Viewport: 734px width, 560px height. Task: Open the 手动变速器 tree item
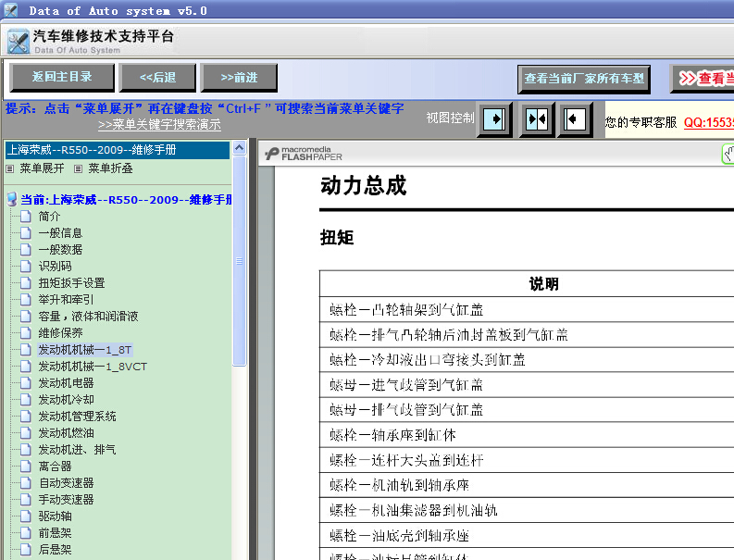coord(66,500)
